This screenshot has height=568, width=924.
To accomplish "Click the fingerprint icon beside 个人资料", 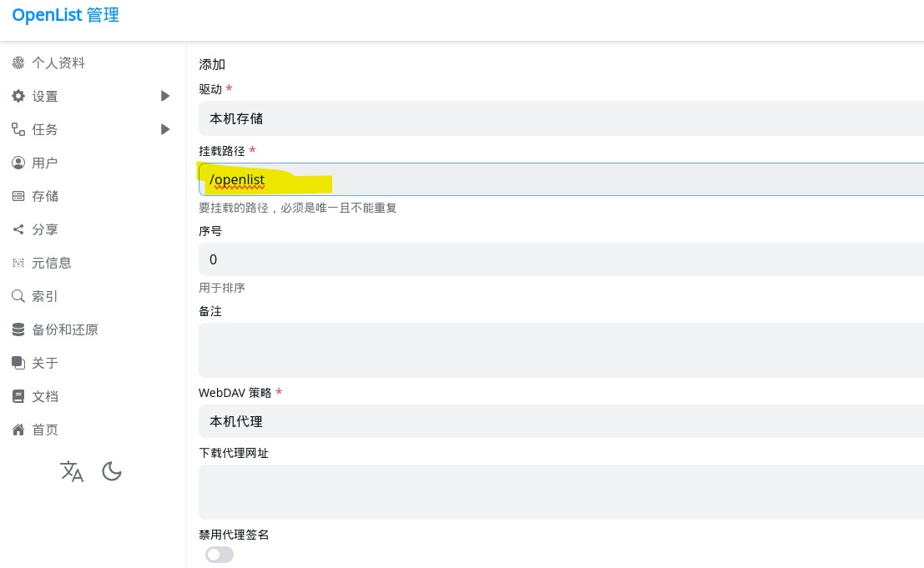I will [x=18, y=63].
